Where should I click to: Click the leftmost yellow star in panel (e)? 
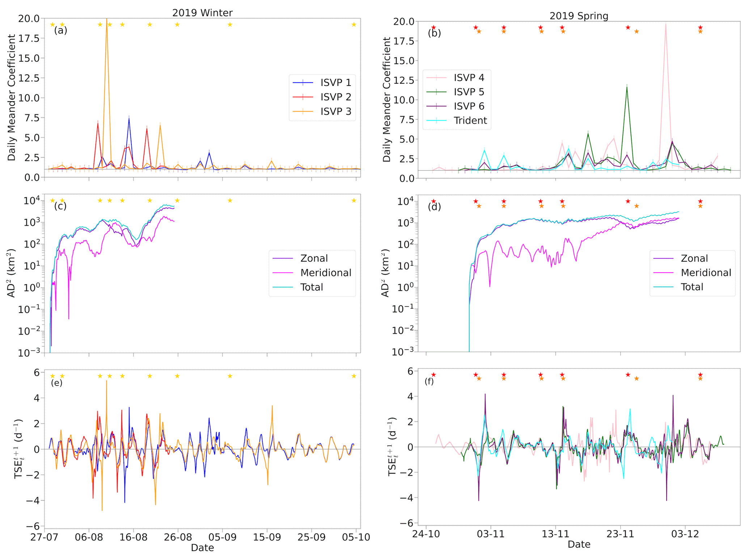point(52,376)
